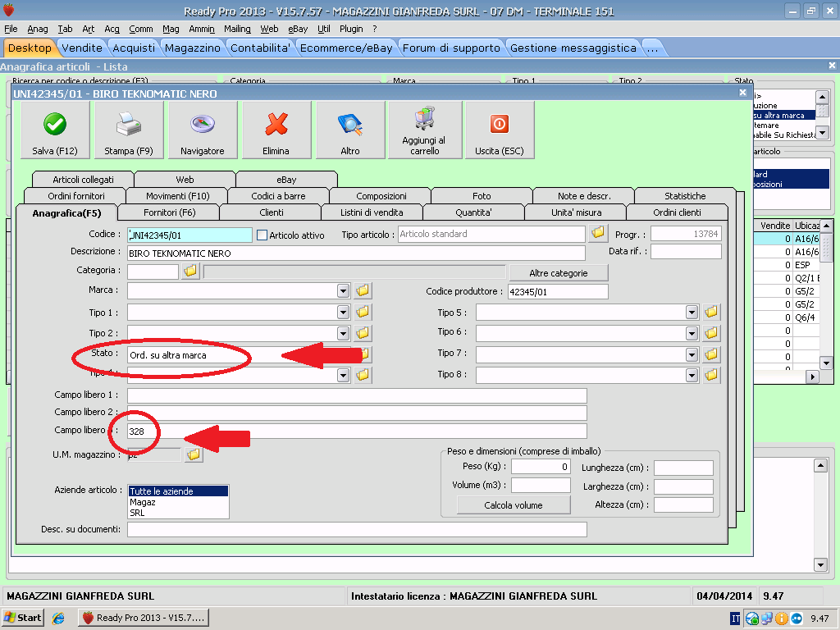
Task: Click the Codice field with UNI42345/01
Action: [x=189, y=235]
